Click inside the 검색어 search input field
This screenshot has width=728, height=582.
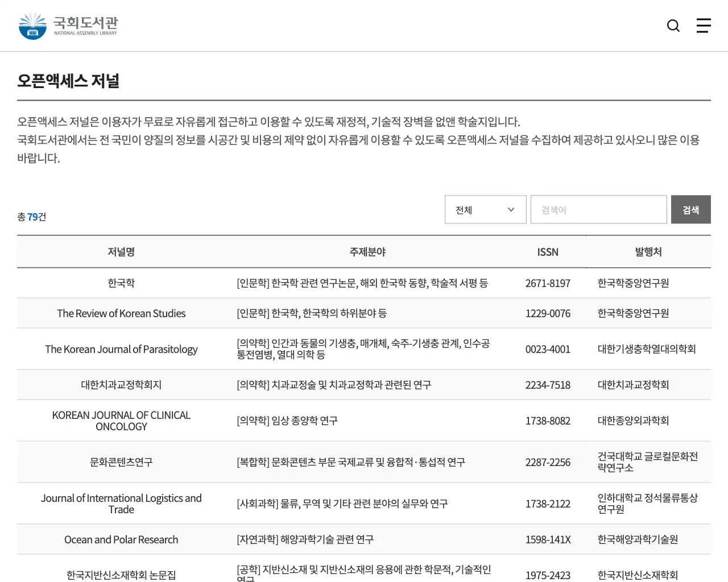[598, 209]
